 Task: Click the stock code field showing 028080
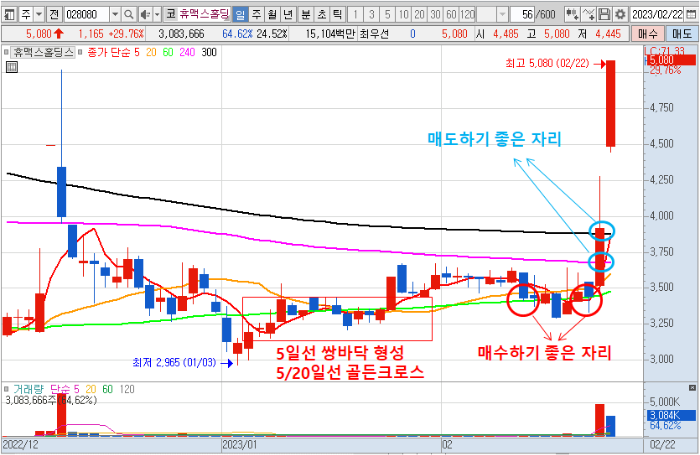[86, 15]
